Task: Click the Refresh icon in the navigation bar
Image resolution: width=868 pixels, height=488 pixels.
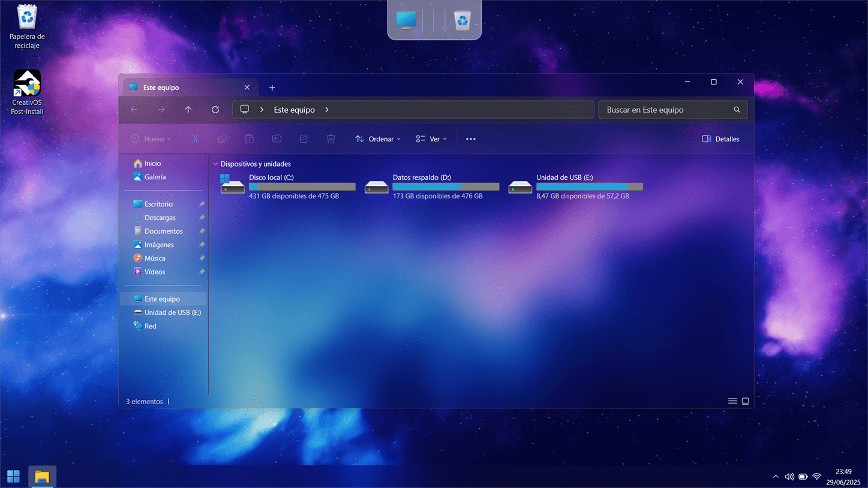Action: (215, 110)
